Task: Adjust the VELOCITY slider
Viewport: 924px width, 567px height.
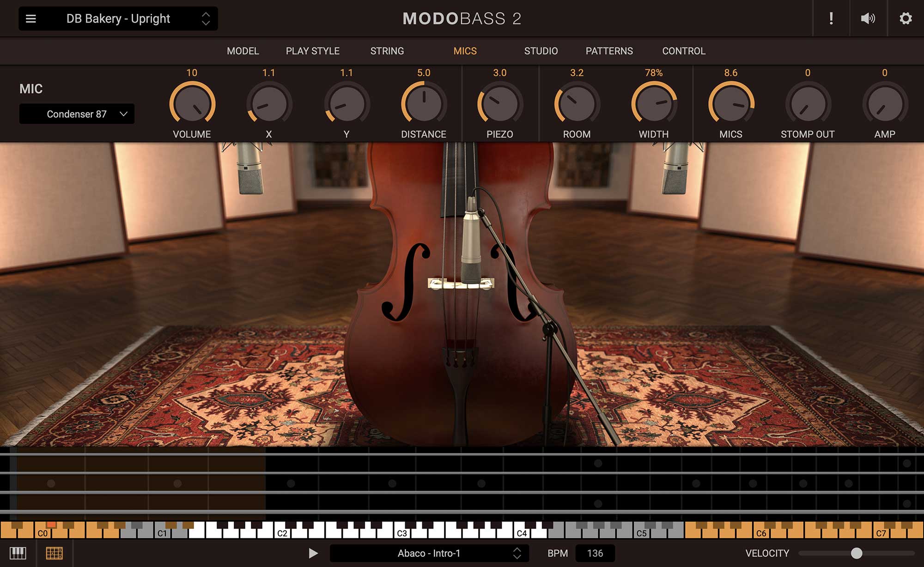Action: point(857,552)
